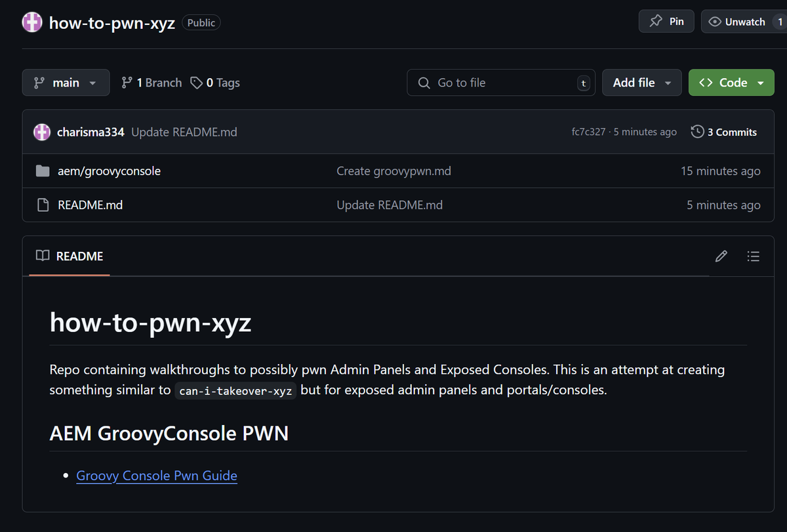Viewport: 787px width, 532px height.
Task: Expand the Add file dropdown
Action: (642, 83)
